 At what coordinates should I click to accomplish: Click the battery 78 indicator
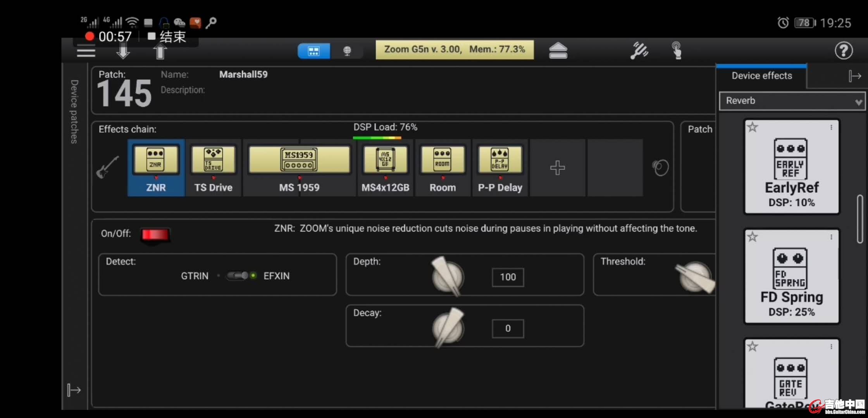click(x=805, y=23)
